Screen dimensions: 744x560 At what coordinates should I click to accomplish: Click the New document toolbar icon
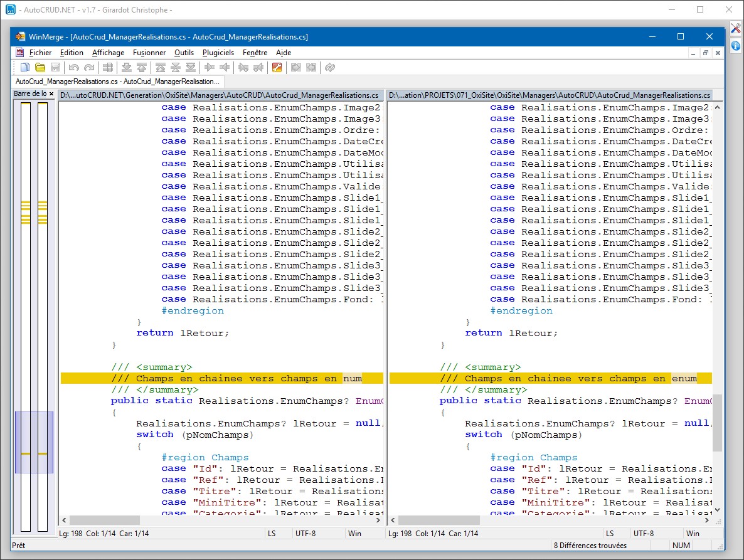coord(25,67)
